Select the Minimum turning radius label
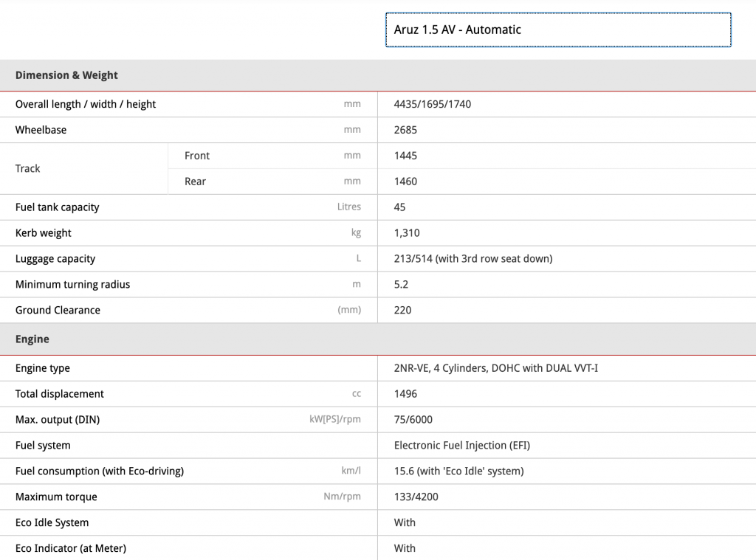Viewport: 756px width, 560px height. pyautogui.click(x=72, y=285)
